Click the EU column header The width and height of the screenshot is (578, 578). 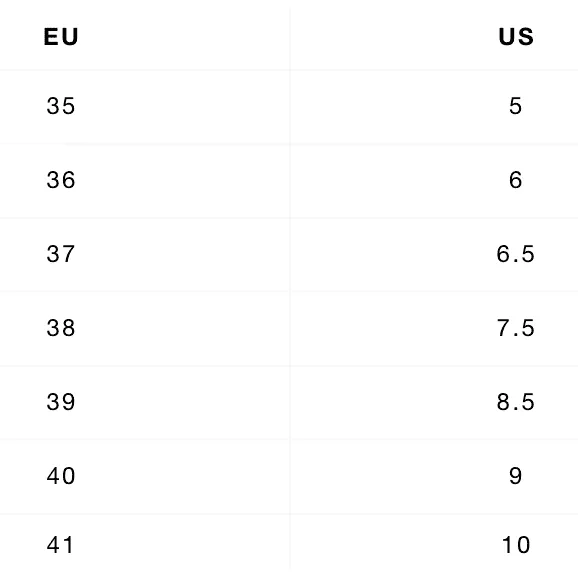click(61, 37)
